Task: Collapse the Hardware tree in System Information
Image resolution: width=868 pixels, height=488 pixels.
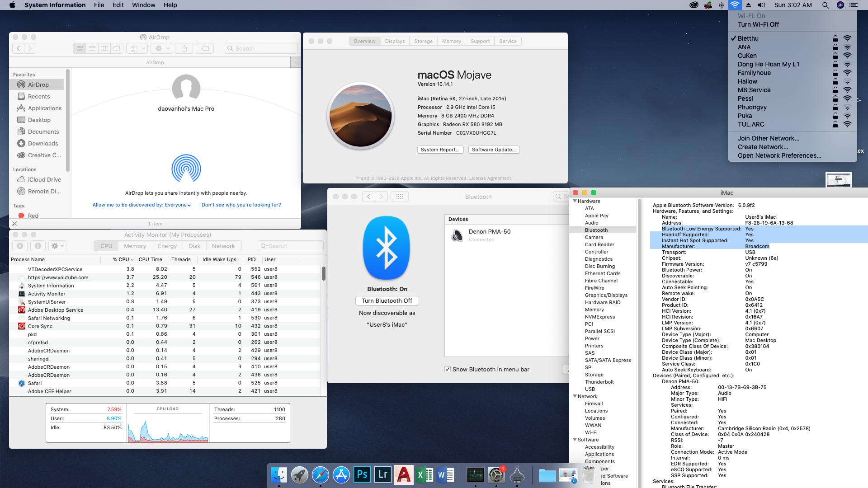Action: click(x=575, y=201)
